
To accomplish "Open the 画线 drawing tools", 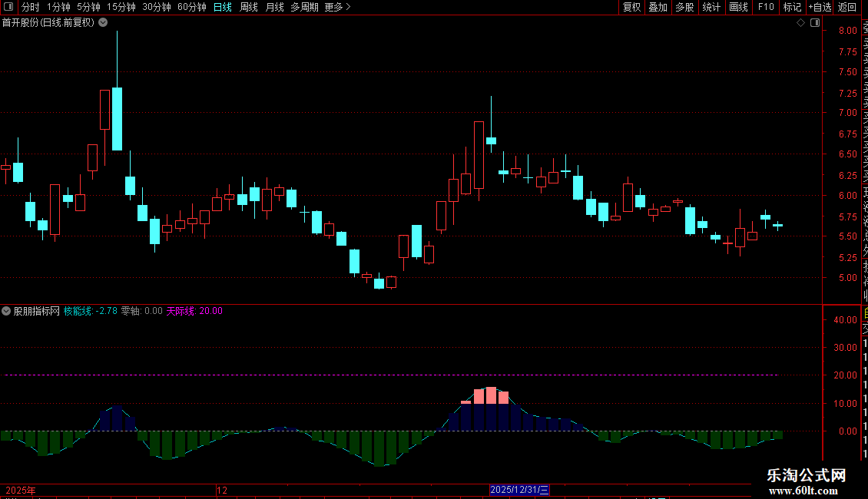I will coord(738,7).
